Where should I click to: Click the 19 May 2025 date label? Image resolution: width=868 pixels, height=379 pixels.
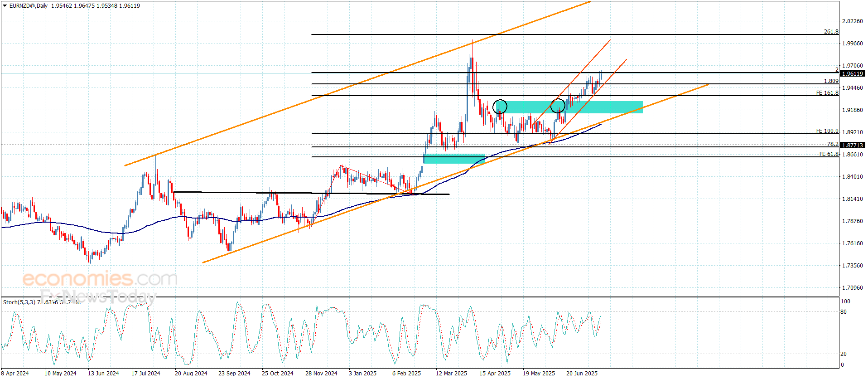tap(539, 374)
